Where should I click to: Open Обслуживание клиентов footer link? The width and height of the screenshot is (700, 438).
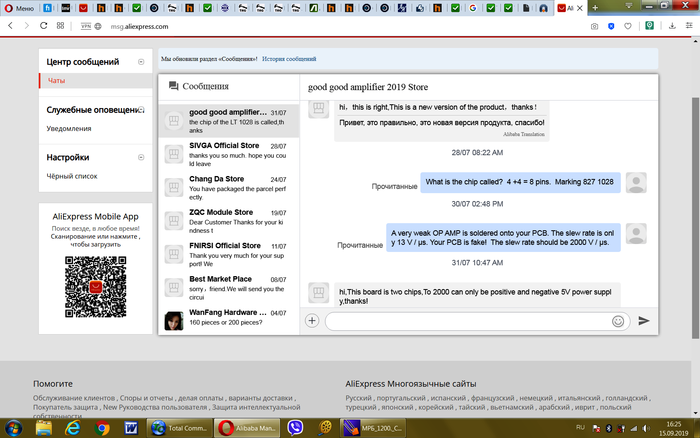(74, 398)
